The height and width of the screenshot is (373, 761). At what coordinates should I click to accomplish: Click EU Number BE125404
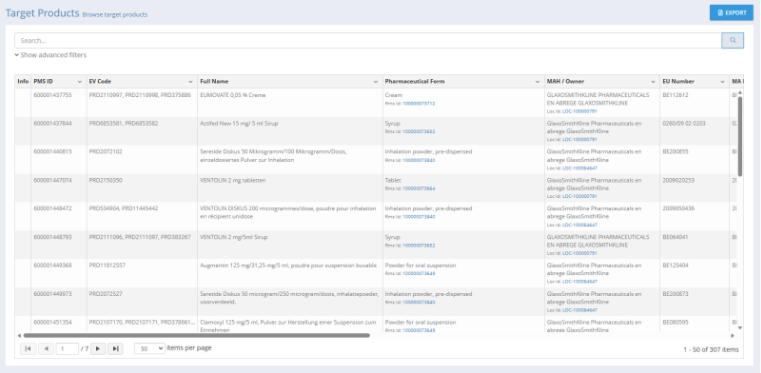676,266
